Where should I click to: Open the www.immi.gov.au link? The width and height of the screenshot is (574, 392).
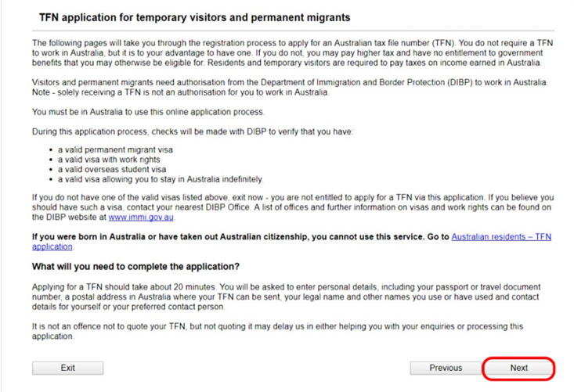(141, 218)
